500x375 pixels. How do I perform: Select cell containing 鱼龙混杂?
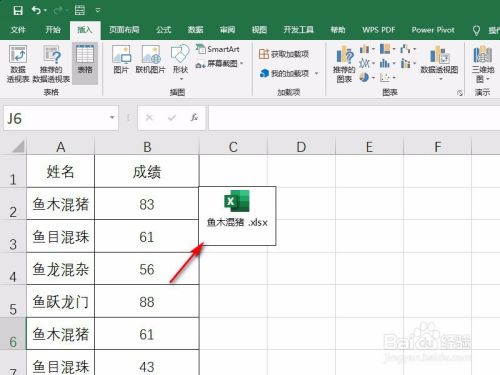[x=60, y=269]
